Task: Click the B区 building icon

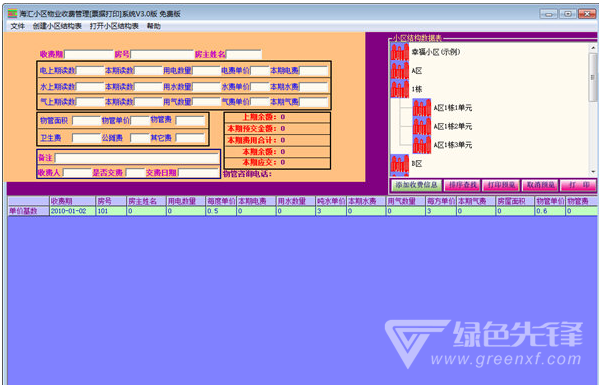Action: click(400, 164)
